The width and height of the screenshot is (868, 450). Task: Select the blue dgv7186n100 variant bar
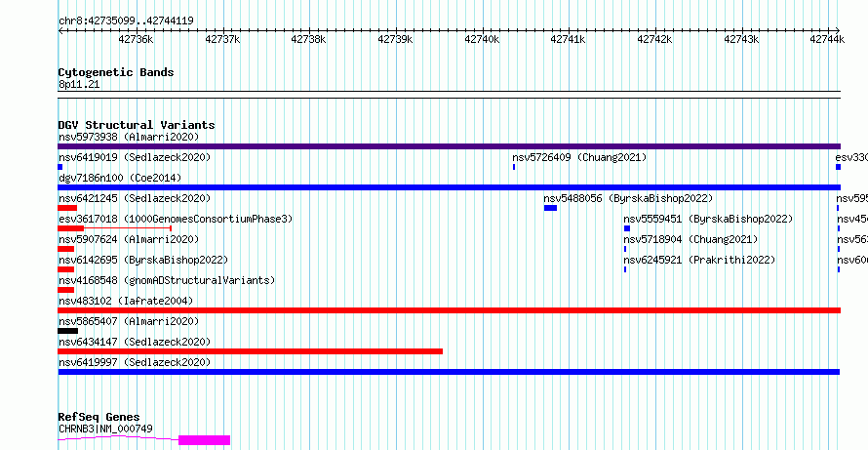point(449,187)
